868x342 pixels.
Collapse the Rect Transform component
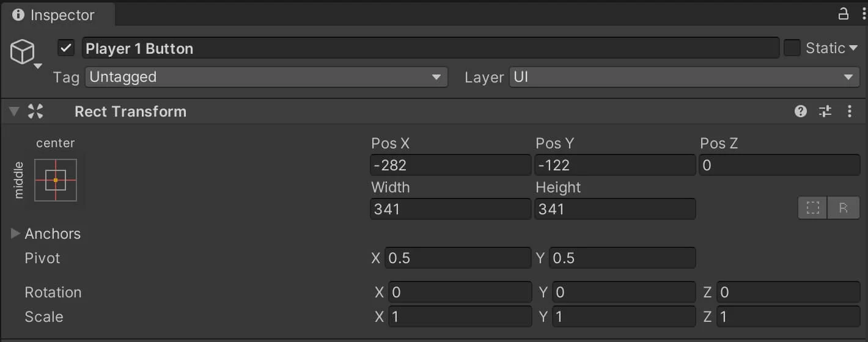point(14,111)
